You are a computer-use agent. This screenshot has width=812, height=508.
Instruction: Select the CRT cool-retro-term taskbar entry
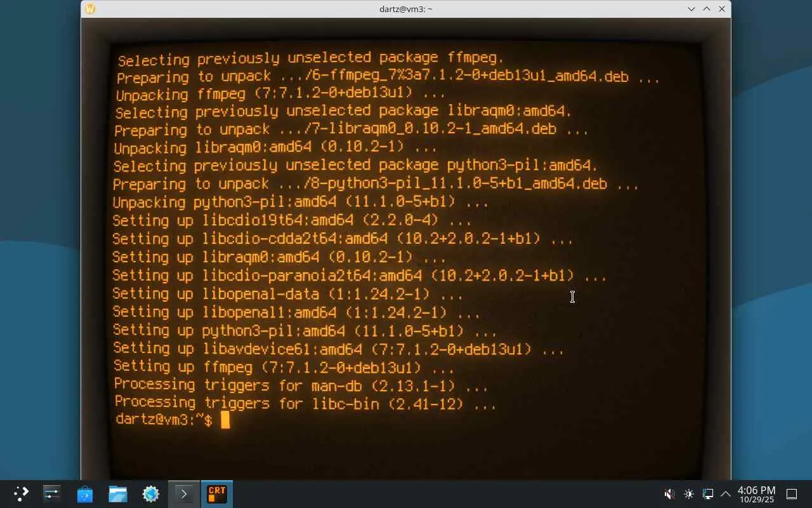[217, 494]
